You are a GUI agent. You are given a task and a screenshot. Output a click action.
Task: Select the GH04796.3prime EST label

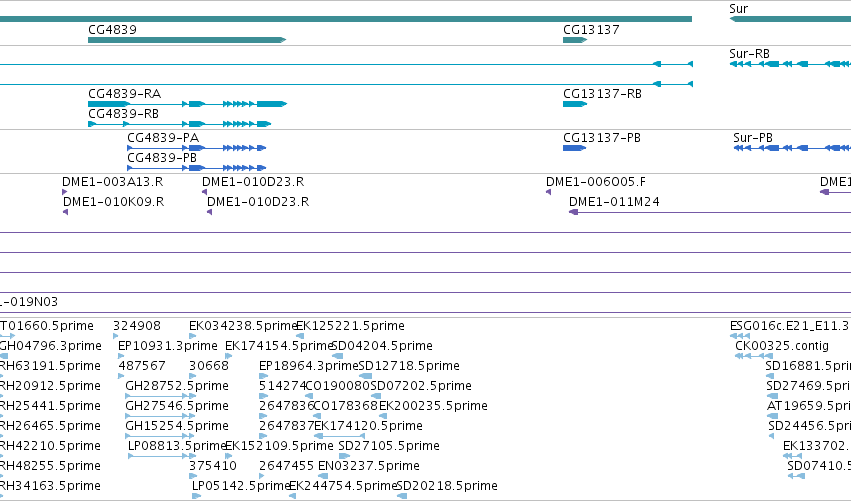point(50,346)
